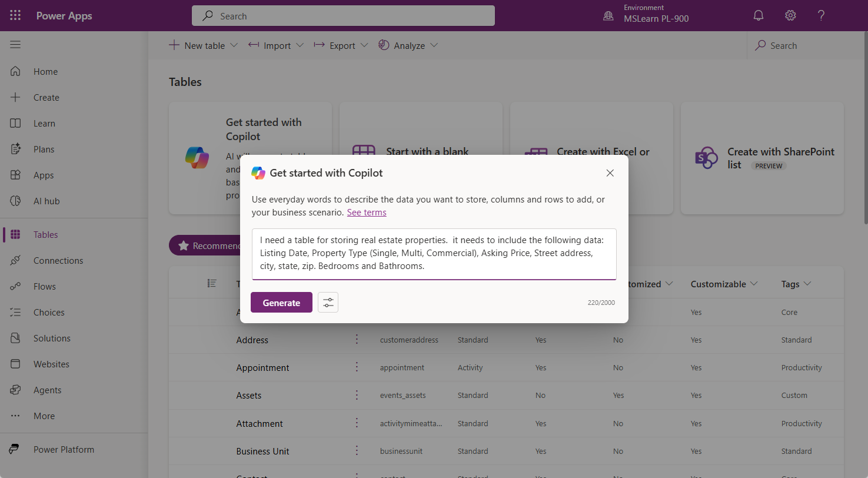The image size is (868, 478).
Task: Open the Business Unit table link
Action: coord(262,451)
